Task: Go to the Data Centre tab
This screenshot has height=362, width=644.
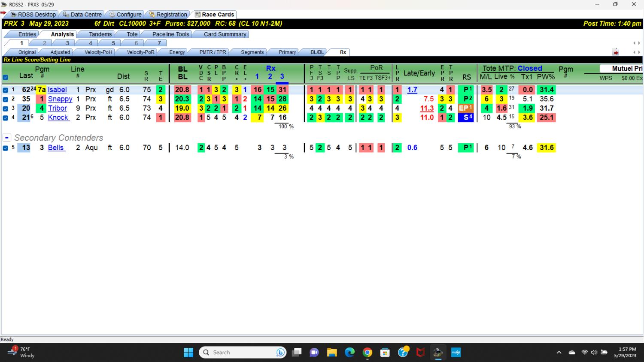Action: (83, 15)
